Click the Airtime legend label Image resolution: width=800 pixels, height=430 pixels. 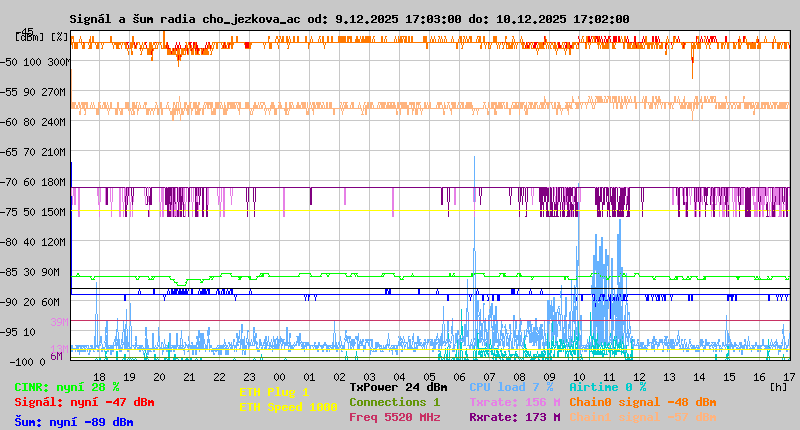pyautogui.click(x=607, y=386)
